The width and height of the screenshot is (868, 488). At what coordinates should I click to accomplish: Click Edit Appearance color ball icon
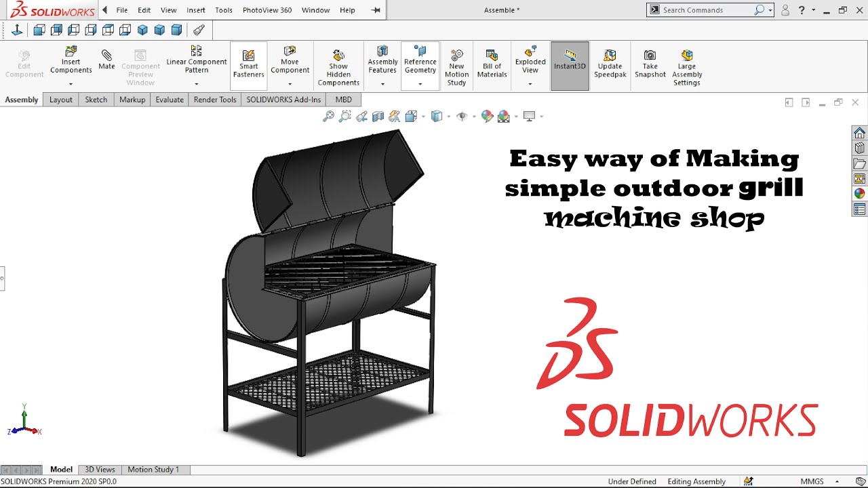click(487, 117)
